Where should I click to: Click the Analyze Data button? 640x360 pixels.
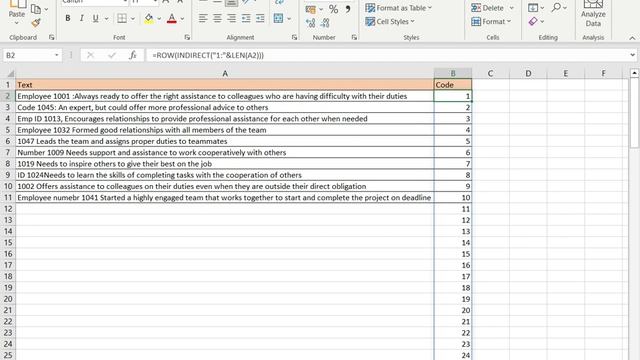[x=593, y=13]
